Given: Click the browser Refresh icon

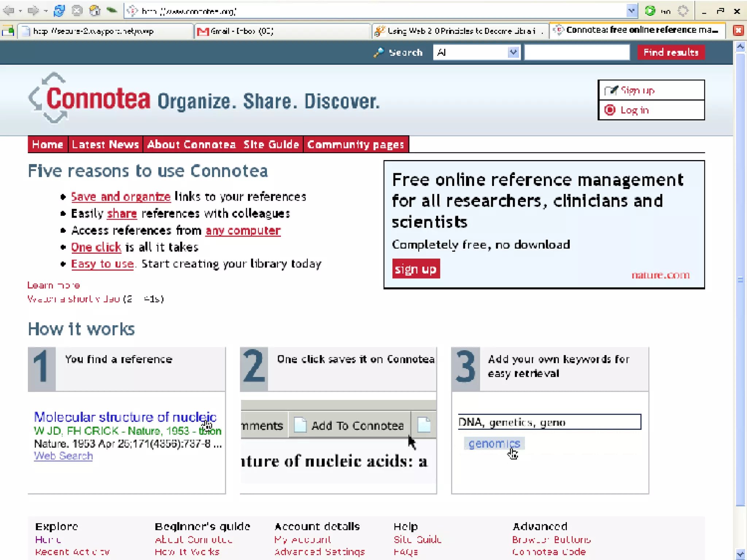Looking at the screenshot, I should tap(59, 11).
